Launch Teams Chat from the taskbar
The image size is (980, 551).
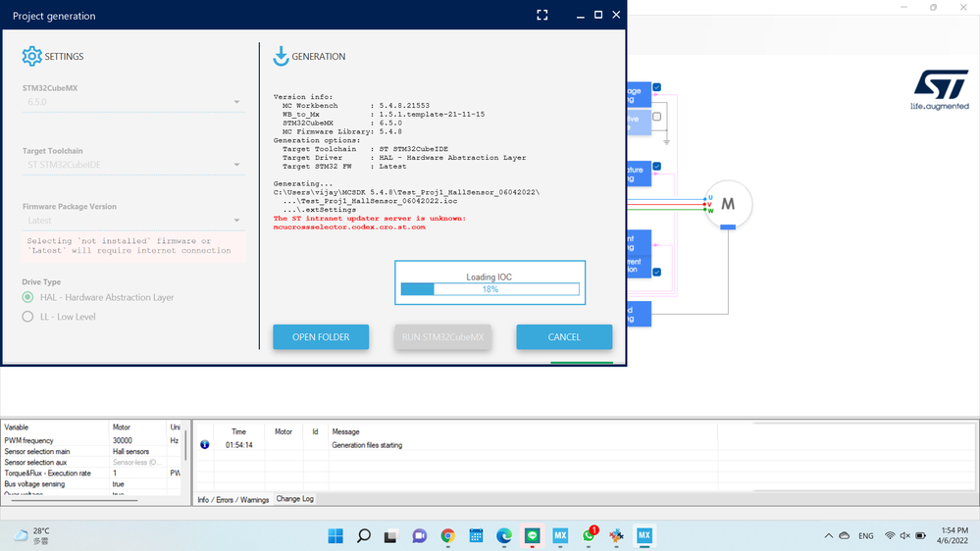pos(420,536)
